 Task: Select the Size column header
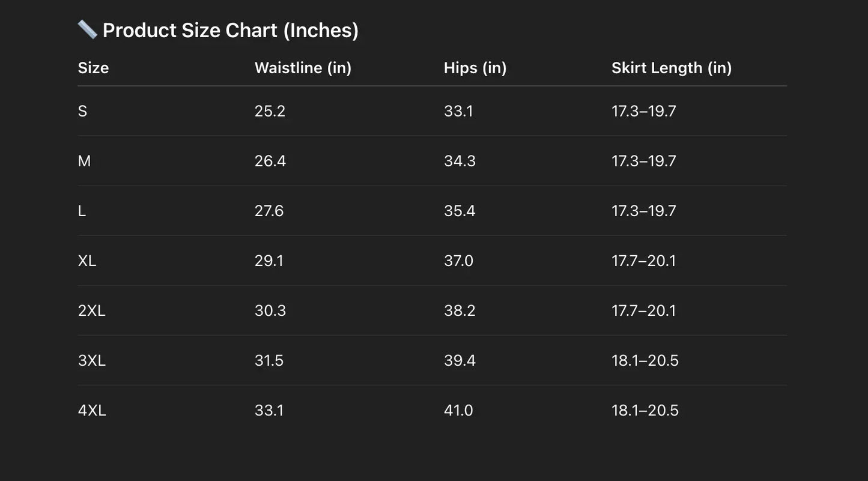click(93, 68)
